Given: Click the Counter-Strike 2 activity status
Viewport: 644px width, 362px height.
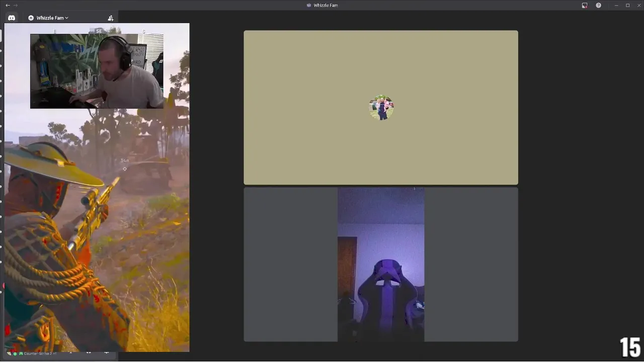Looking at the screenshot, I should (40, 354).
